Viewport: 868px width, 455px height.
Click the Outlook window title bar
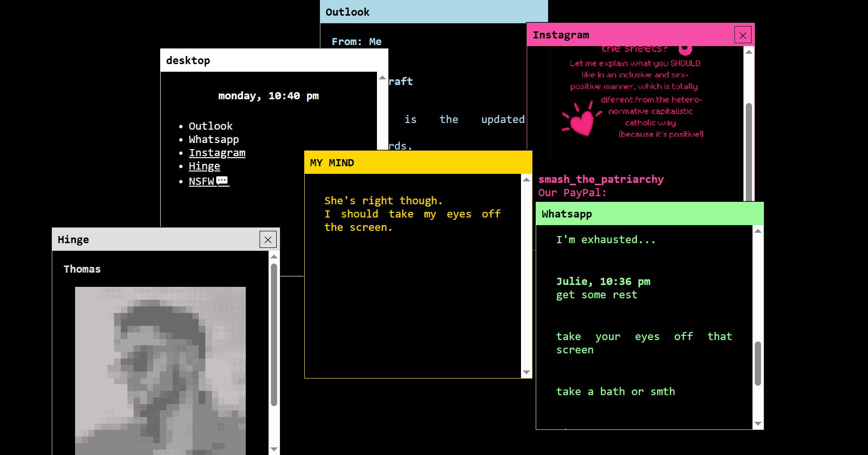(x=434, y=12)
